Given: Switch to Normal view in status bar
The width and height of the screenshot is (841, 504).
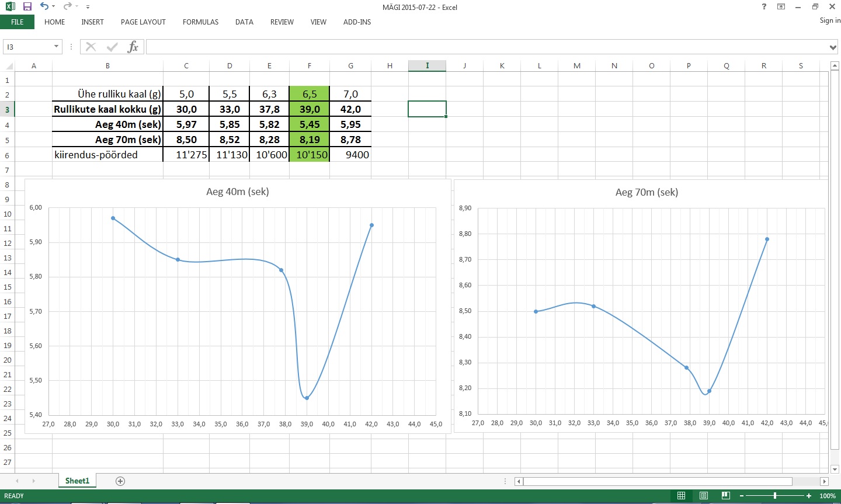Looking at the screenshot, I should tap(681, 496).
